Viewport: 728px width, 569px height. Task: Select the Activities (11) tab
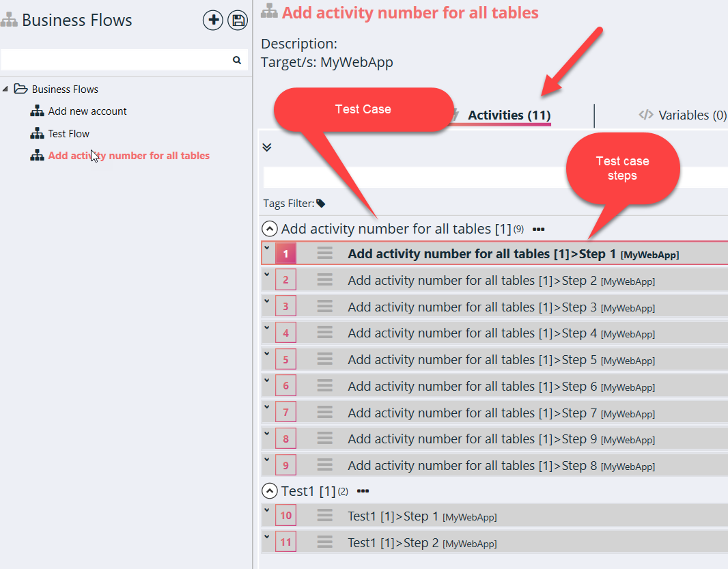tap(509, 115)
